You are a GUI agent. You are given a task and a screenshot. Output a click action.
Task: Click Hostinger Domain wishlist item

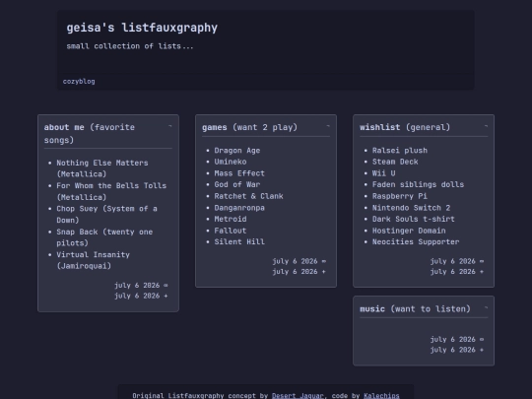tap(409, 231)
